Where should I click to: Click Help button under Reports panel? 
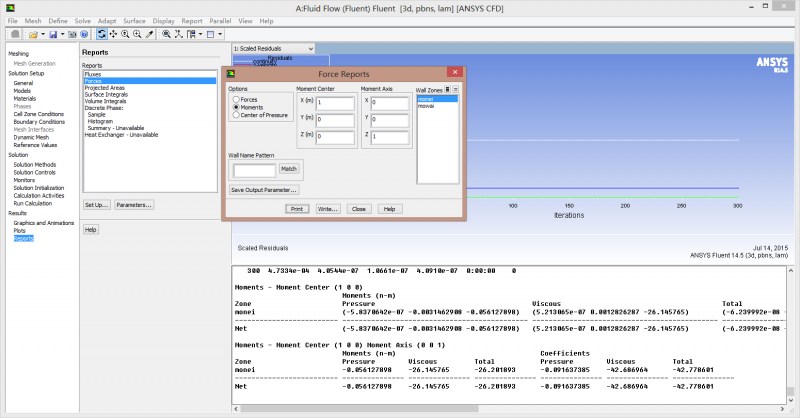90,230
